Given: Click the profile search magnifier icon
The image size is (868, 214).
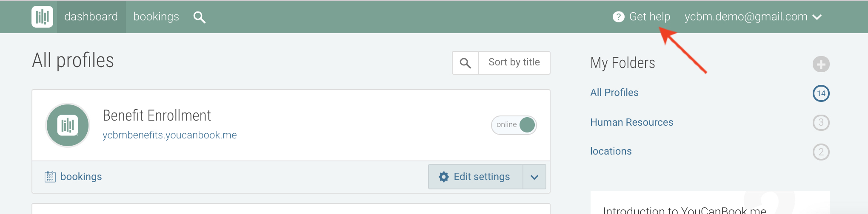Looking at the screenshot, I should click(465, 63).
